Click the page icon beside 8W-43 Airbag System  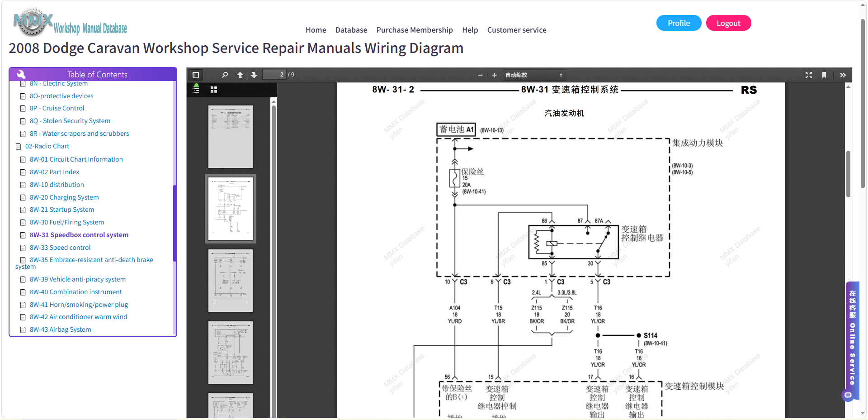tap(23, 330)
